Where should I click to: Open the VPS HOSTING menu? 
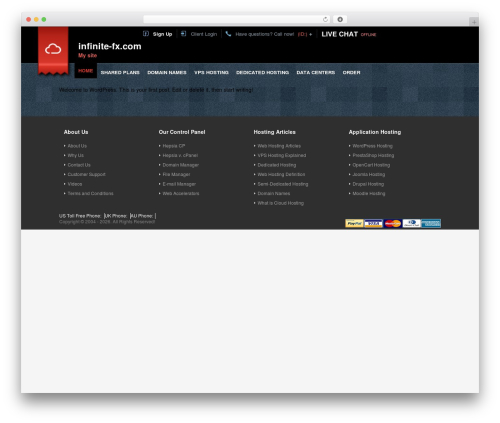pos(211,72)
